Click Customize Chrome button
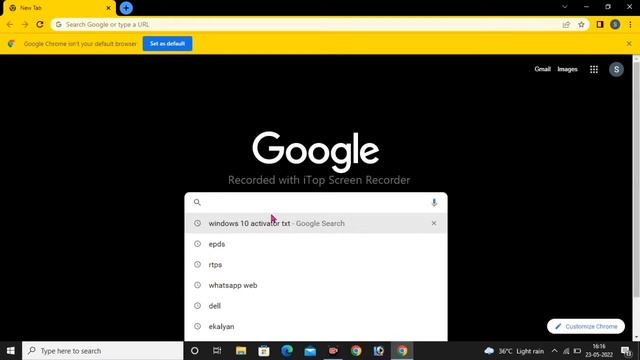The height and width of the screenshot is (360, 640). 586,327
